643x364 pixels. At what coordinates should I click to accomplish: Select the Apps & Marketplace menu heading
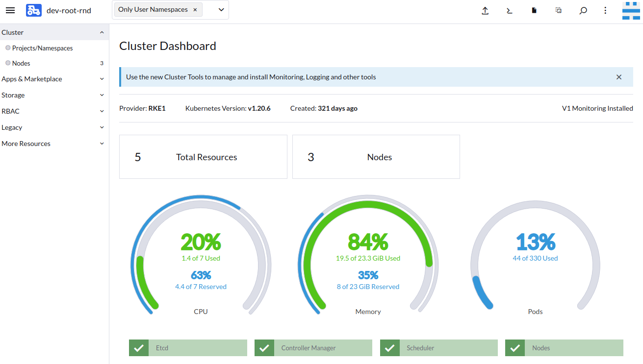[x=32, y=79]
